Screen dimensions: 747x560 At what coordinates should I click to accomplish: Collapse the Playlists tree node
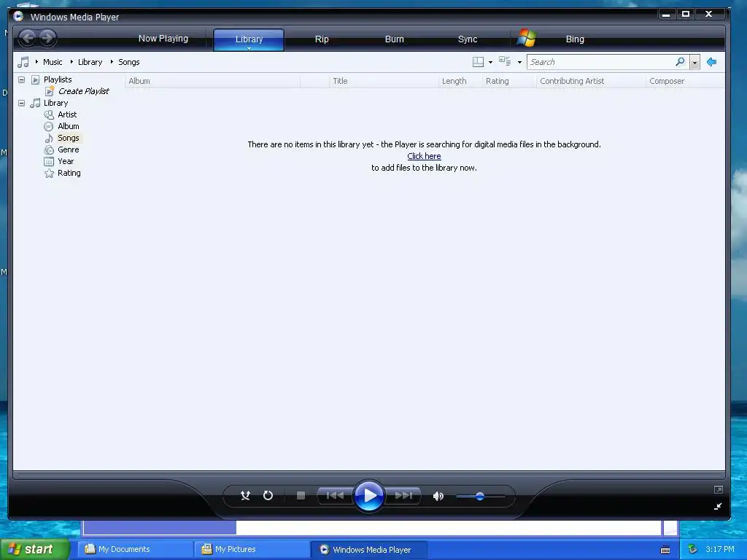coord(21,79)
